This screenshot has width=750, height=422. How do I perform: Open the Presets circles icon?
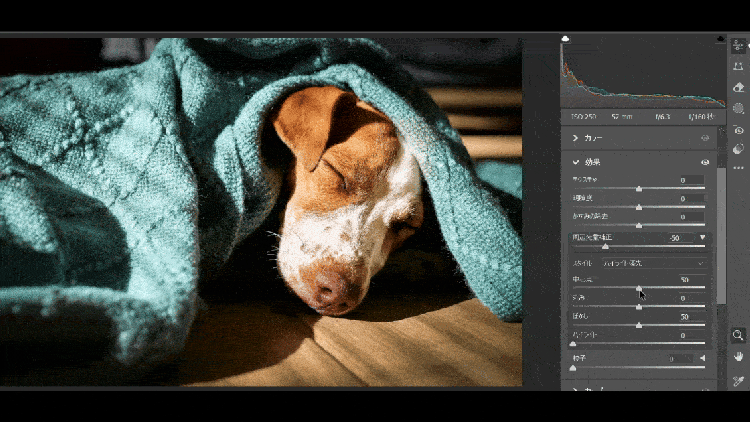tap(739, 149)
